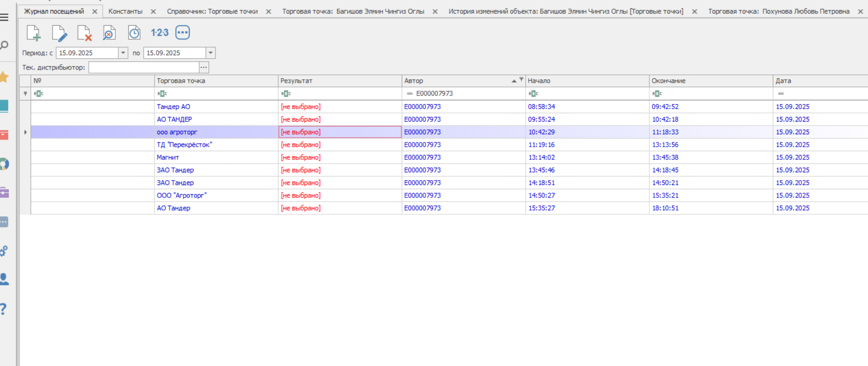Click filter condition icon in Начало column

[533, 94]
